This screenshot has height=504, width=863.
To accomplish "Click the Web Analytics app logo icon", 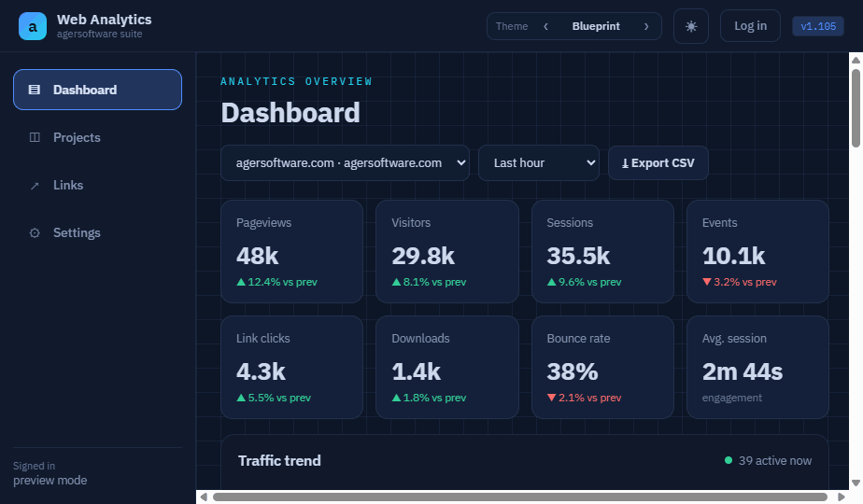I will (x=33, y=26).
